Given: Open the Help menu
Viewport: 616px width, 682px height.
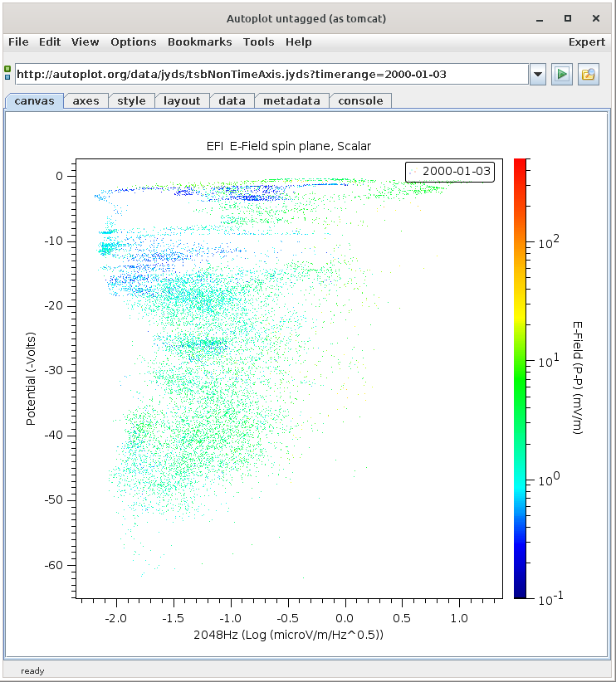Looking at the screenshot, I should click(298, 41).
